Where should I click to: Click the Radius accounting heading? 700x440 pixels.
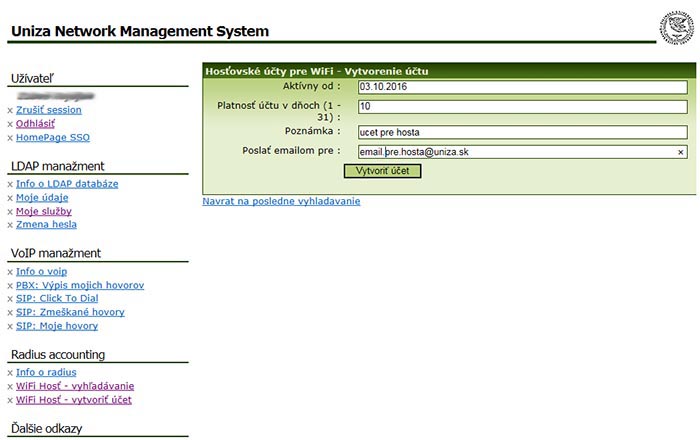(58, 355)
